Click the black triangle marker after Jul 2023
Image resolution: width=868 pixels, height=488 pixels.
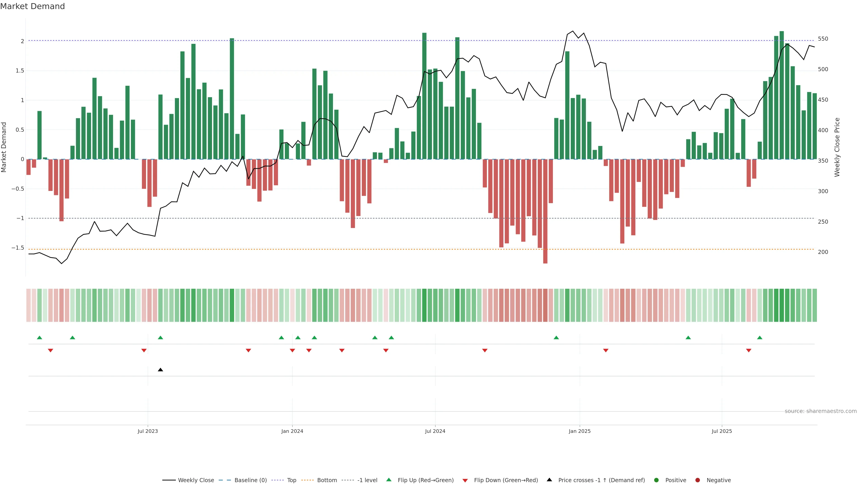[x=160, y=370]
